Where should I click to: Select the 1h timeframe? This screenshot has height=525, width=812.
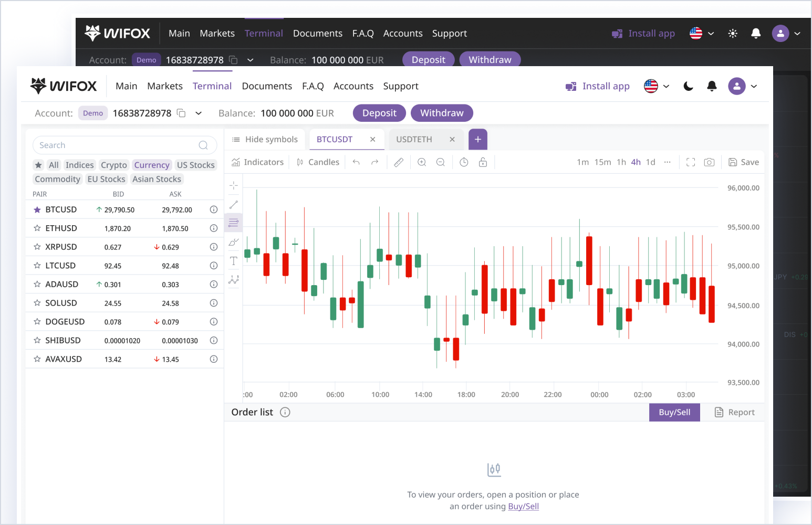(621, 162)
